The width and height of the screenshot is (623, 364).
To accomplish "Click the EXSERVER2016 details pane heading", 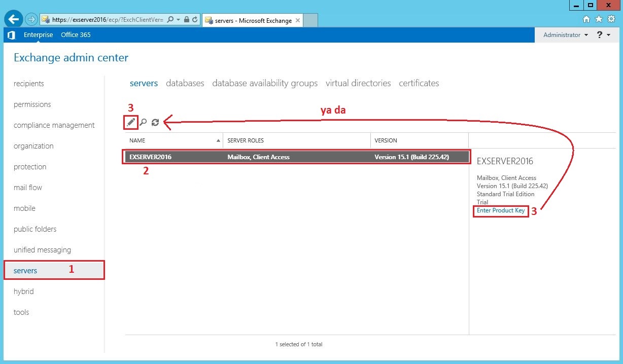I will tap(505, 161).
